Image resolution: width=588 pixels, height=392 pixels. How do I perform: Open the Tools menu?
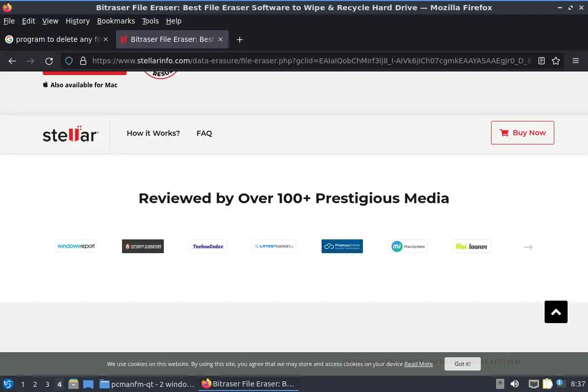151,21
